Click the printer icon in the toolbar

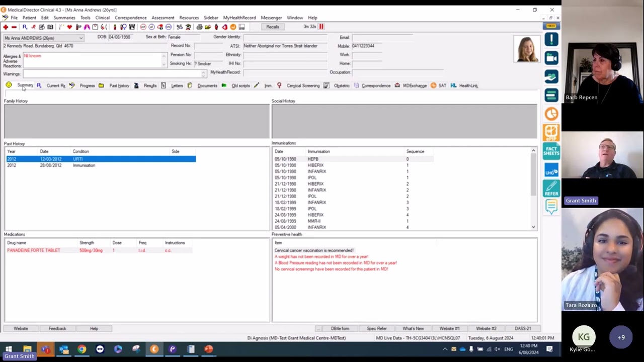[199, 27]
